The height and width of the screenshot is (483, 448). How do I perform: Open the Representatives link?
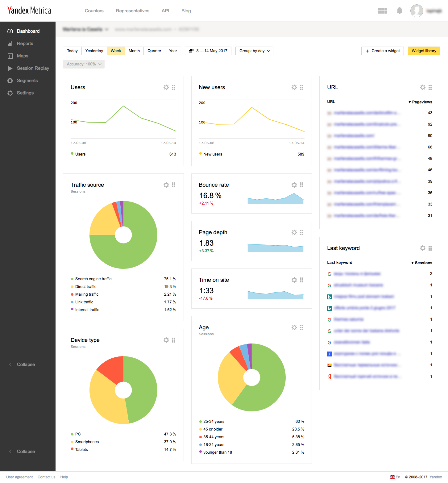pos(133,11)
